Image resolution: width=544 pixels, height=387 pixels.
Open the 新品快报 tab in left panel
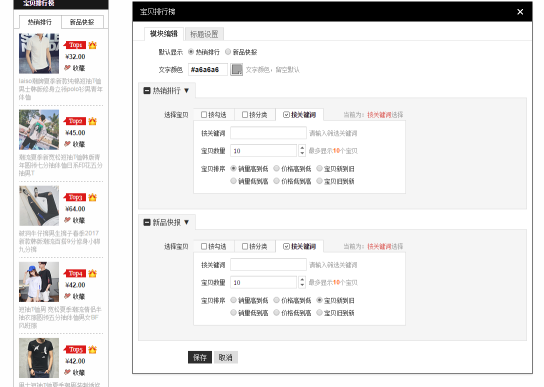pos(82,22)
